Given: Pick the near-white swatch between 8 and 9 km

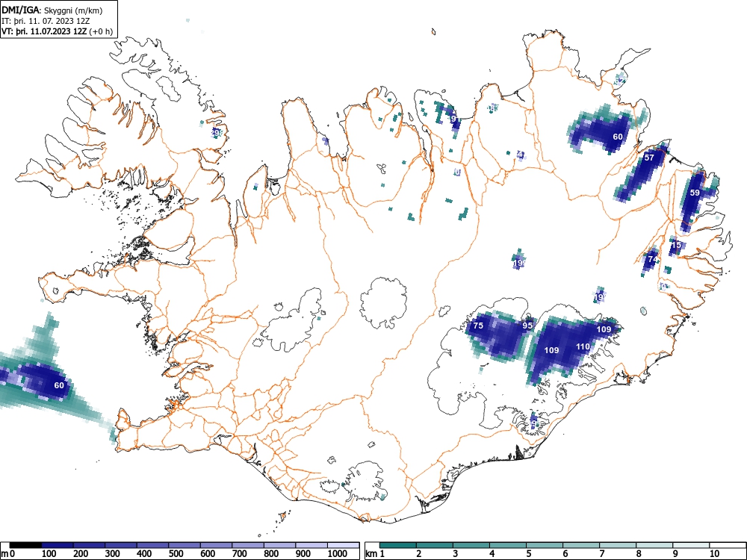Looking at the screenshot, I should point(654,545).
